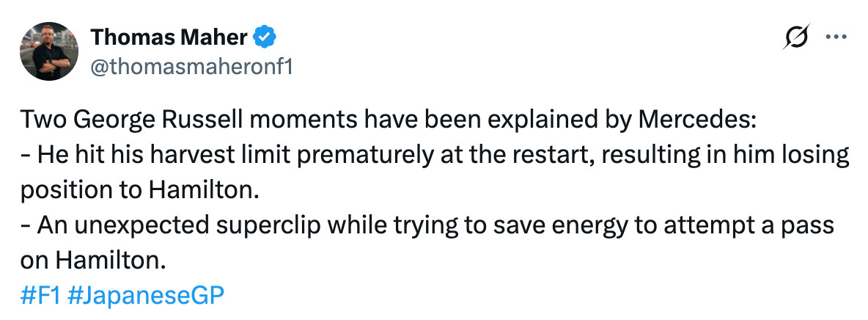Open the #F1 hashtag
Viewport: 868px width, 320px height.
(x=40, y=295)
